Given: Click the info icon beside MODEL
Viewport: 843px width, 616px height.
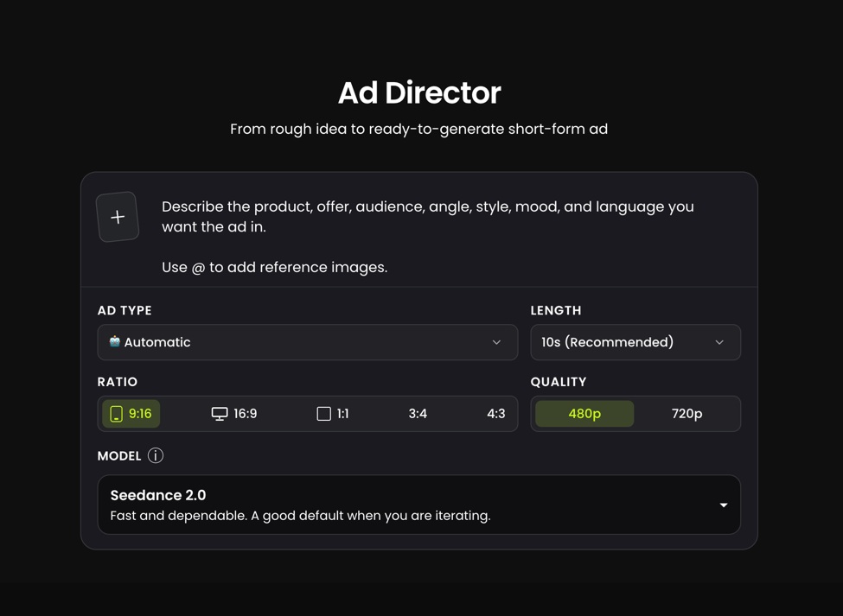Looking at the screenshot, I should pyautogui.click(x=156, y=455).
